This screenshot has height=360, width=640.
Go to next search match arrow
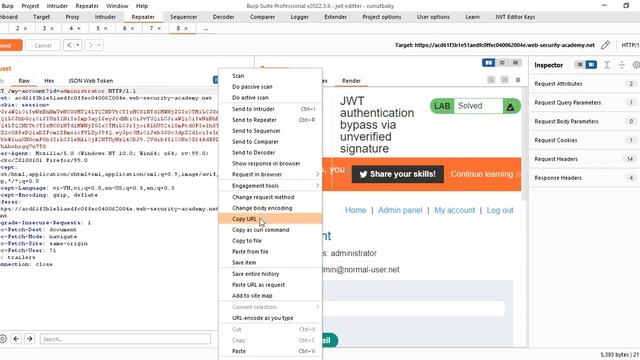[29, 338]
